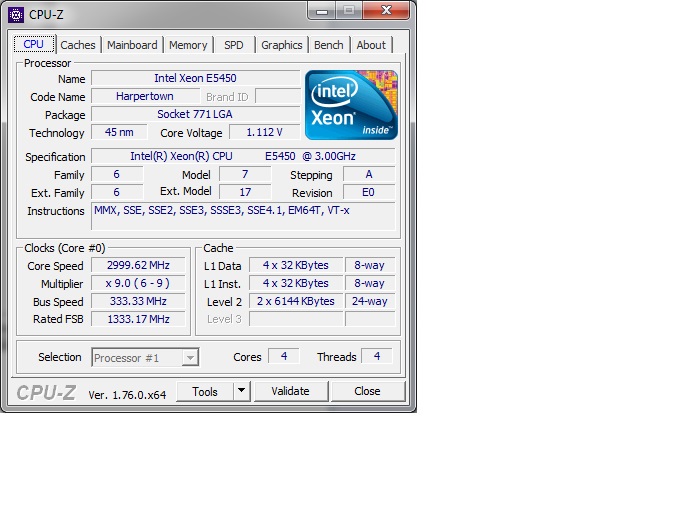Image resolution: width=691 pixels, height=518 pixels.
Task: Click the Rated FSB 1333.17 MHz value
Action: 138,319
